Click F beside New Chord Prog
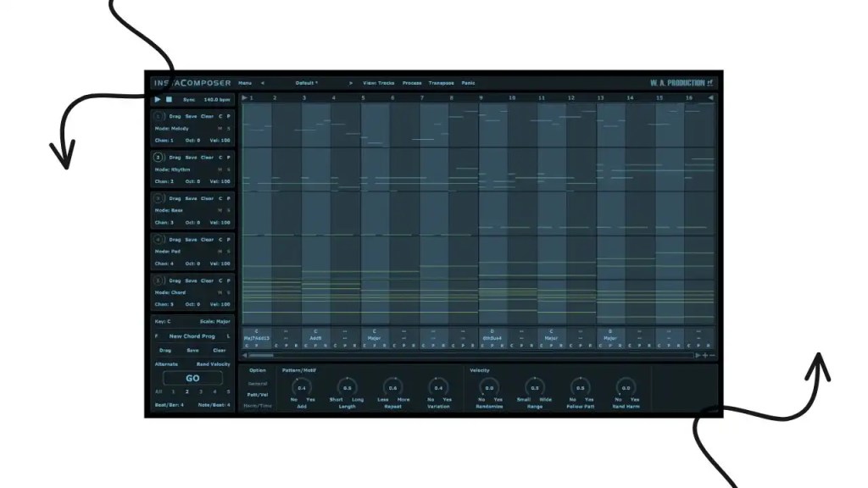This screenshot has width=868, height=488. [156, 335]
